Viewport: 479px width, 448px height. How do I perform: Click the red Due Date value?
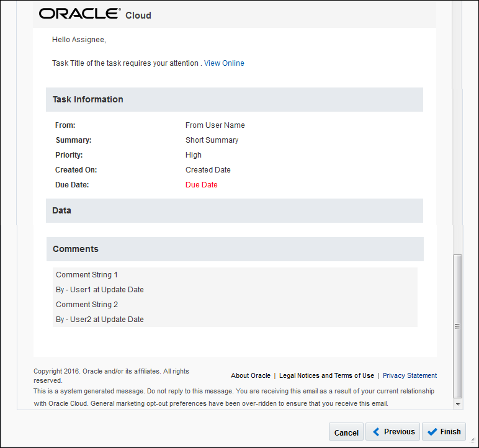(x=201, y=184)
